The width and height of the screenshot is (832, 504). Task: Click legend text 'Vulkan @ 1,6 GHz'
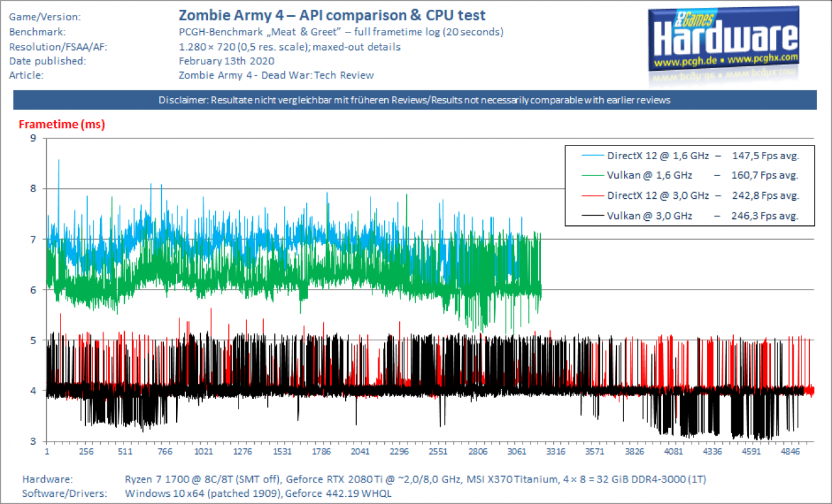pyautogui.click(x=649, y=175)
